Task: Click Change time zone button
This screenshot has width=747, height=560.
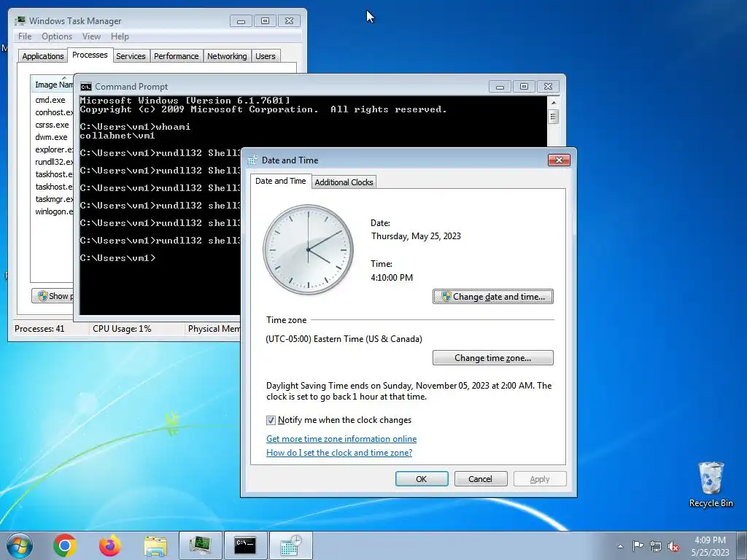Action: click(492, 357)
